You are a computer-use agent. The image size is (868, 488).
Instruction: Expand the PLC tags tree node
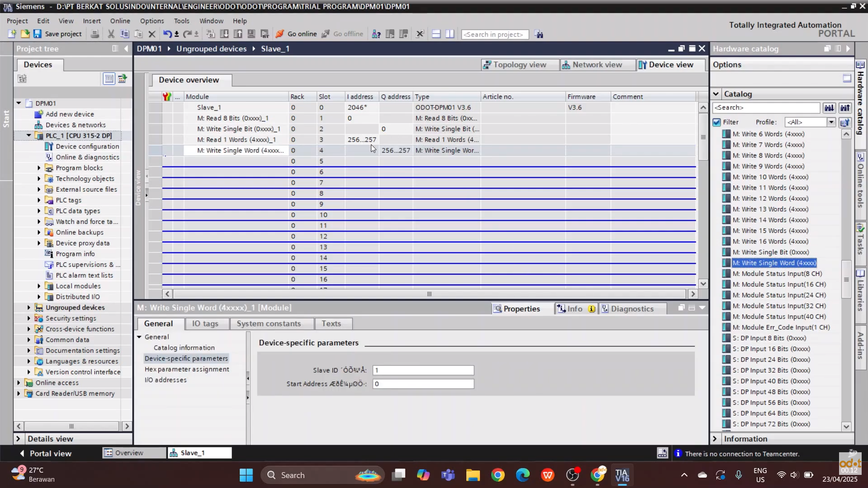click(x=39, y=200)
